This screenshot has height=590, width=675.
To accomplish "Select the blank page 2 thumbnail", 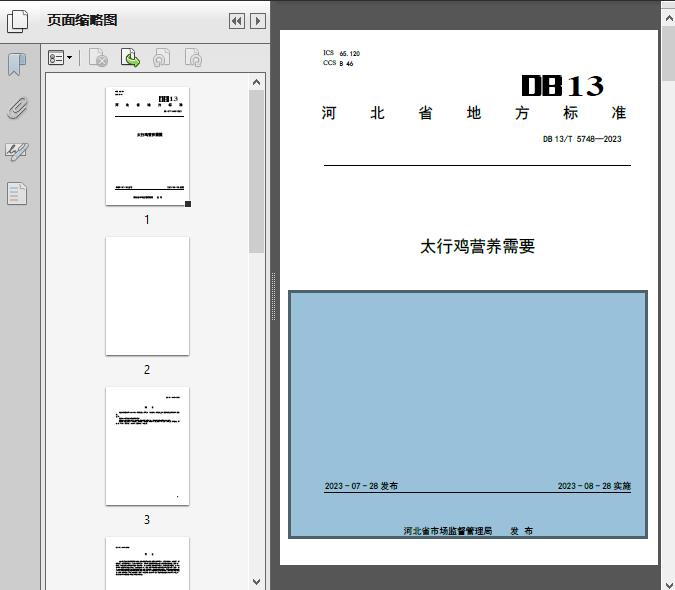I will [147, 296].
